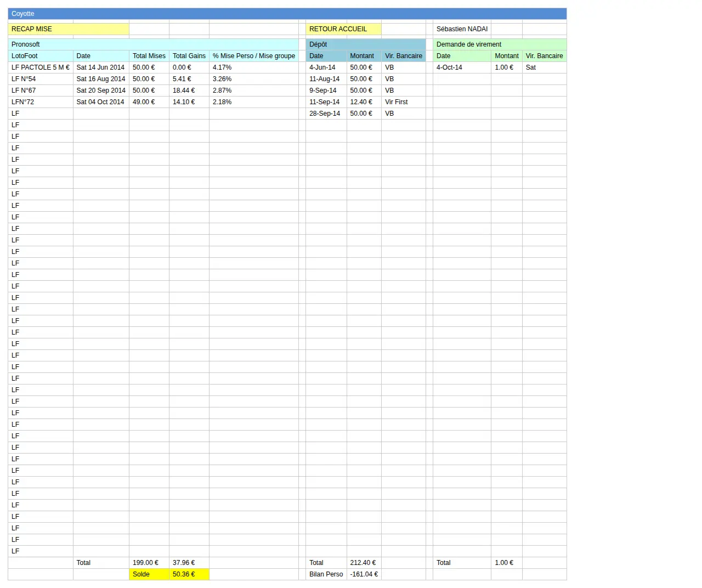Select the Pronosoft section header

pyautogui.click(x=153, y=44)
